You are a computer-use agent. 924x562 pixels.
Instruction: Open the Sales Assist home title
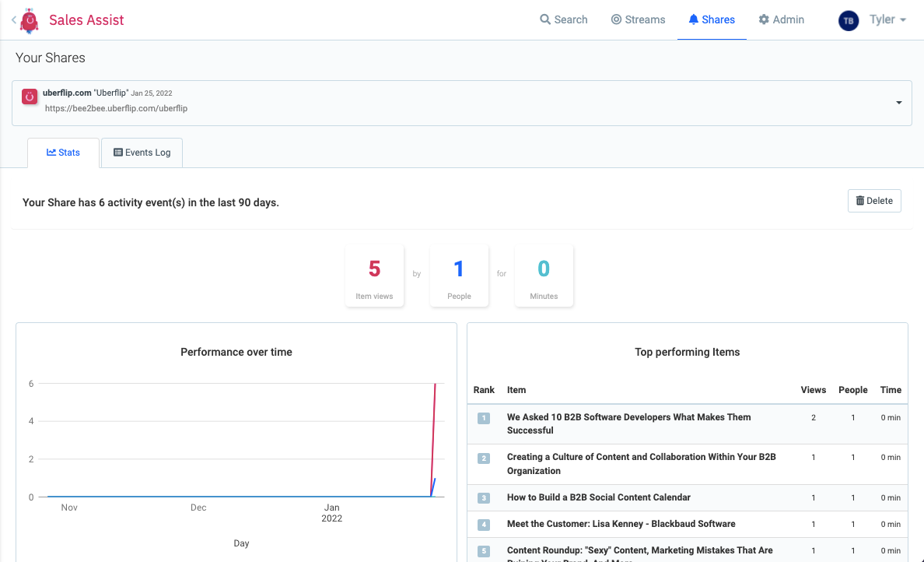[x=86, y=20]
